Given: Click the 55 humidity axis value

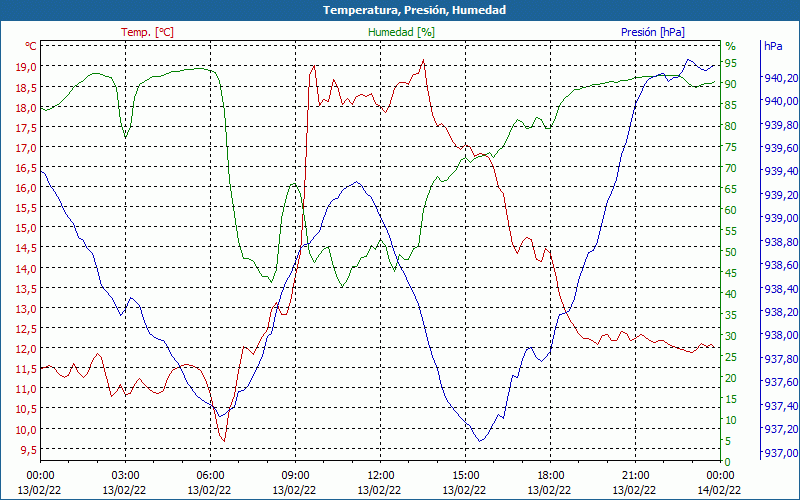Looking at the screenshot, I should click(x=731, y=231).
